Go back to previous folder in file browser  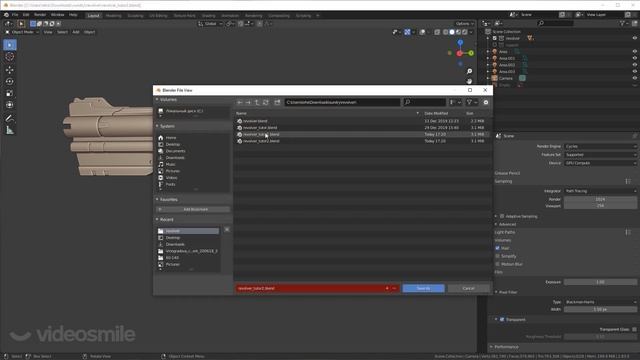[240, 102]
